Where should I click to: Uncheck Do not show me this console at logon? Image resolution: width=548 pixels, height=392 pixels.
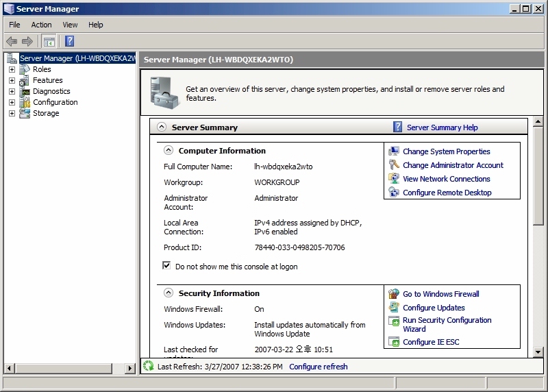tap(166, 265)
